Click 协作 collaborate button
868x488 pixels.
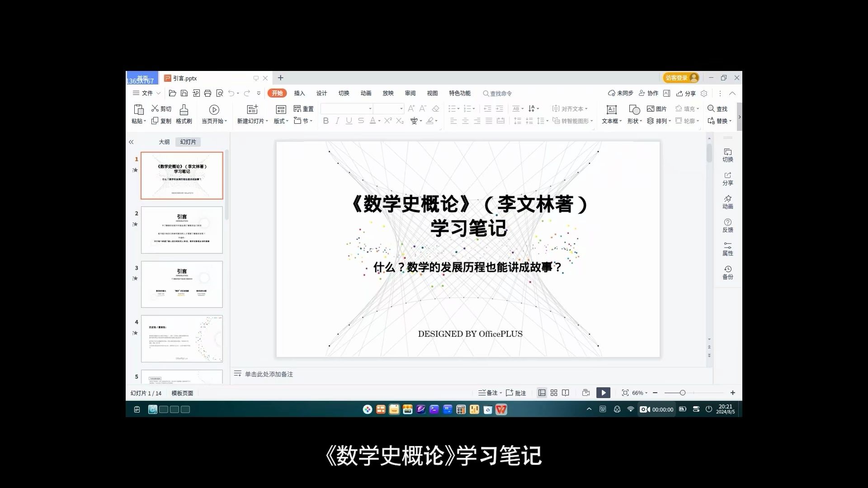tap(648, 94)
